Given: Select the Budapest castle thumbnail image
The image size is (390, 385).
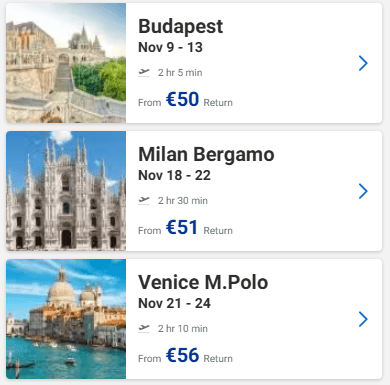Looking at the screenshot, I should click(66, 63).
